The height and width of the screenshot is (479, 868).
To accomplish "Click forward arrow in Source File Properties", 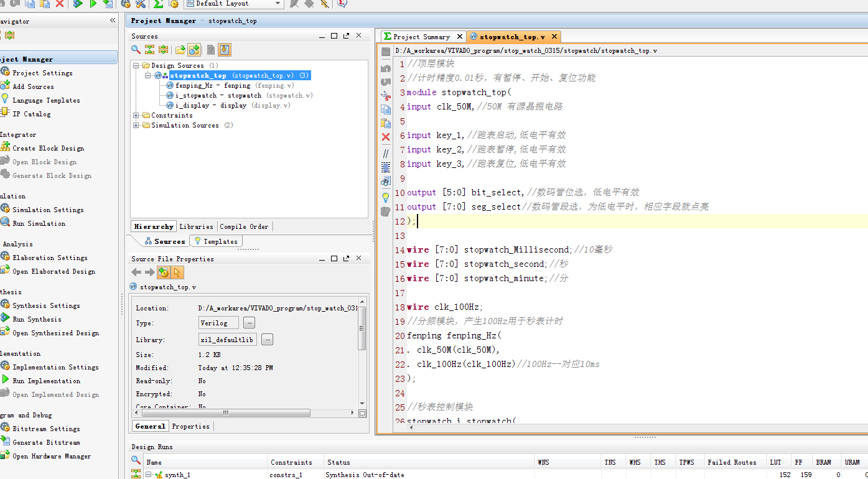I will pos(149,272).
